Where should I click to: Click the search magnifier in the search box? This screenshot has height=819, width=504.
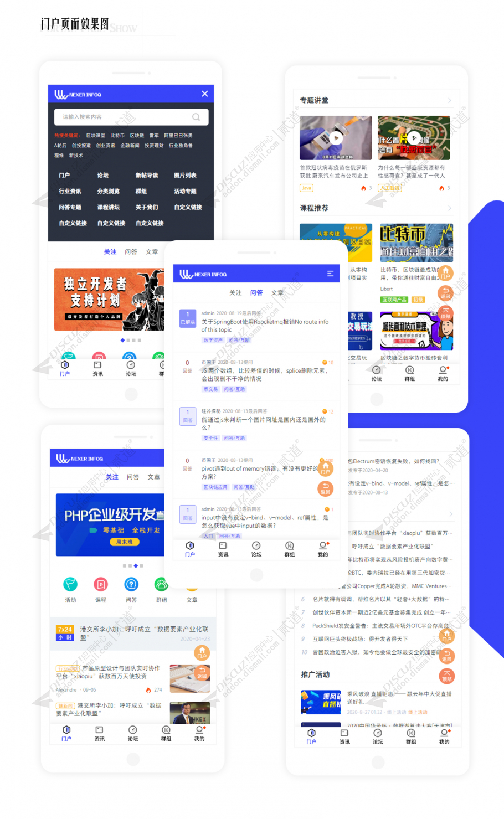pyautogui.click(x=196, y=117)
